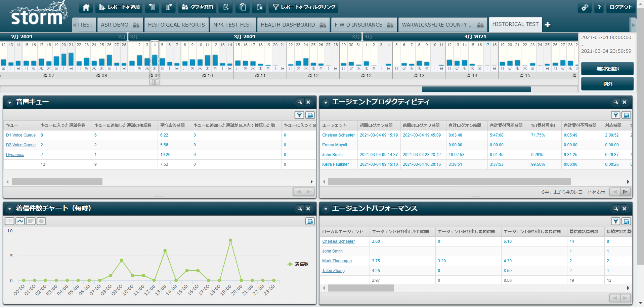644x307 pixels.
Task: Open Chelsea Schaefer agent performance link
Action: click(x=338, y=241)
